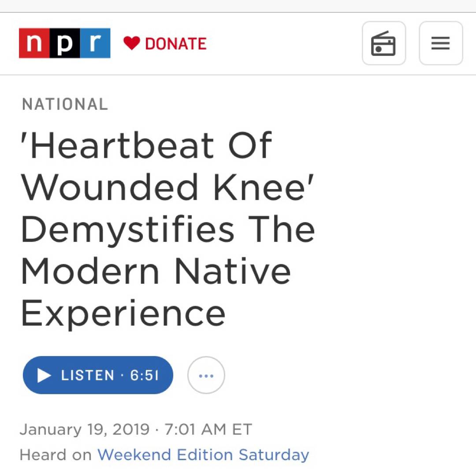
Task: Click "Modern Native" in the article headline
Action: [156, 271]
